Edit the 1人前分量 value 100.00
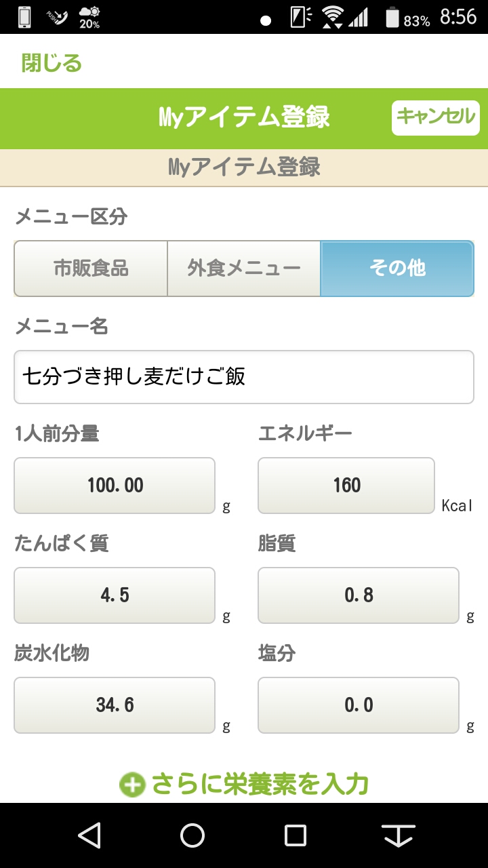 tap(115, 486)
